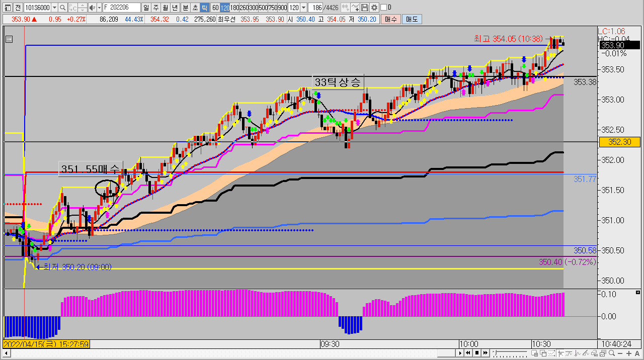Click the panel toggle icon at toolbar start
This screenshot has width=644, height=360.
(7, 8)
